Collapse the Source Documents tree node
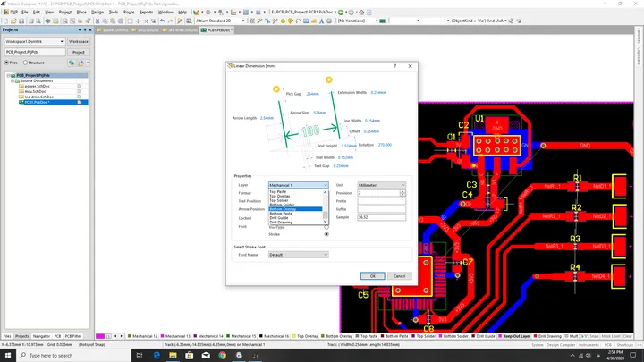 pyautogui.click(x=13, y=80)
